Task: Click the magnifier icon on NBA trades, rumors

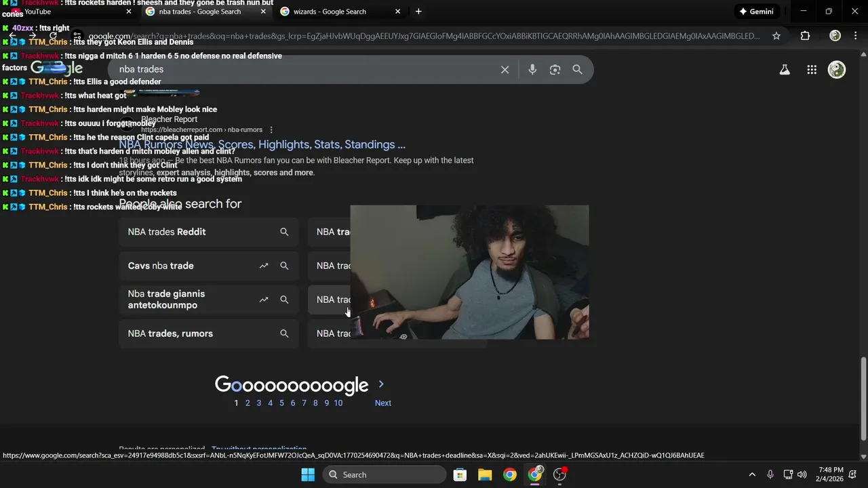Action: (x=284, y=333)
